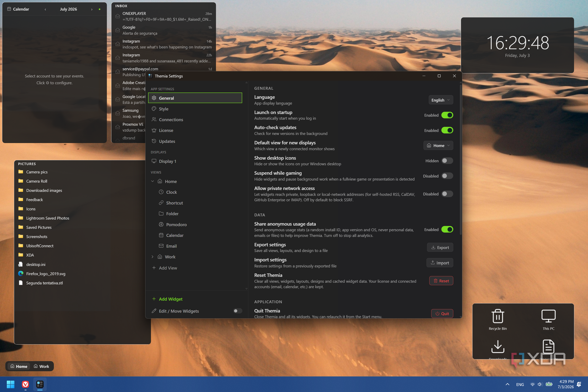Go to previous month in Calendar widget
Viewport: 588px width, 392px height.
(45, 9)
